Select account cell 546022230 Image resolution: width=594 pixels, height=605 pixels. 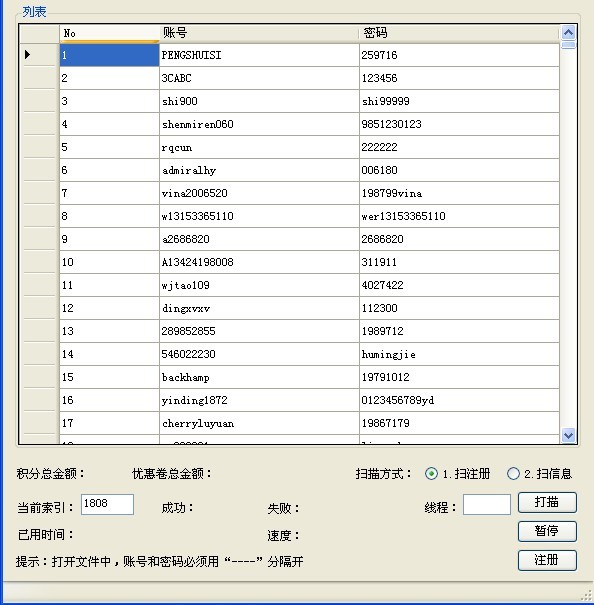(259, 354)
